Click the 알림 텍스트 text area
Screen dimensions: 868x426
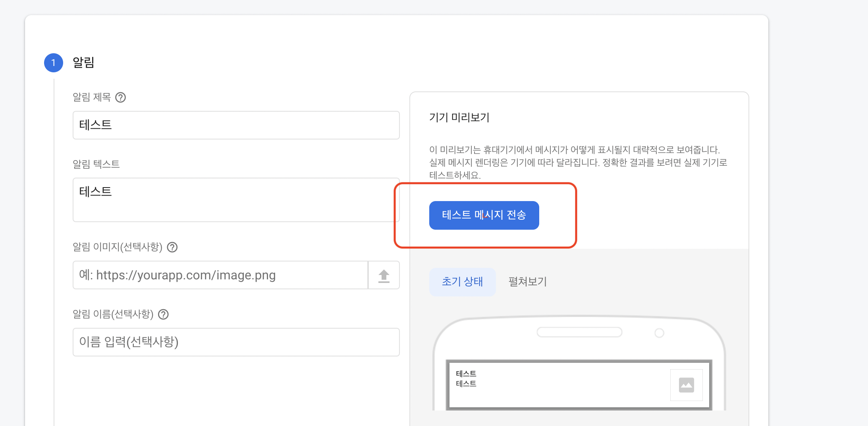coord(236,200)
